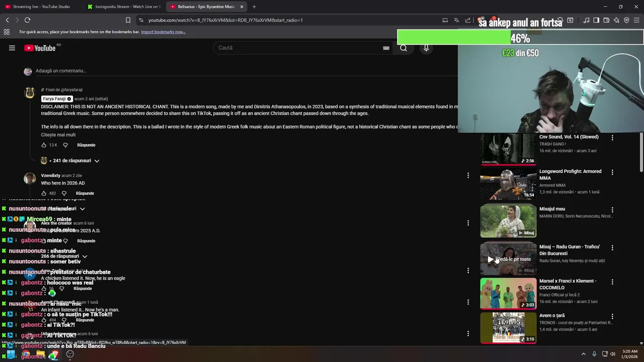Open Vzendixty commenter profile name
Image resolution: width=644 pixels, height=362 pixels.
[50, 175]
